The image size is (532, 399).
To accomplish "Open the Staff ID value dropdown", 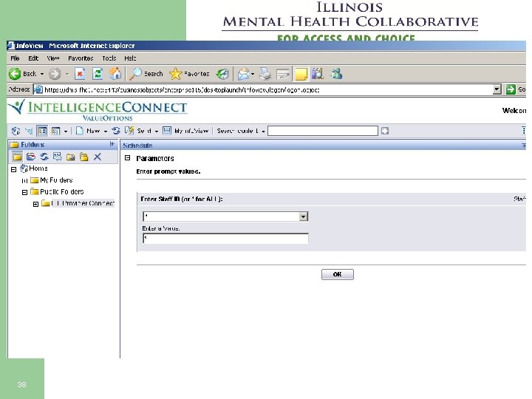I will tap(304, 216).
